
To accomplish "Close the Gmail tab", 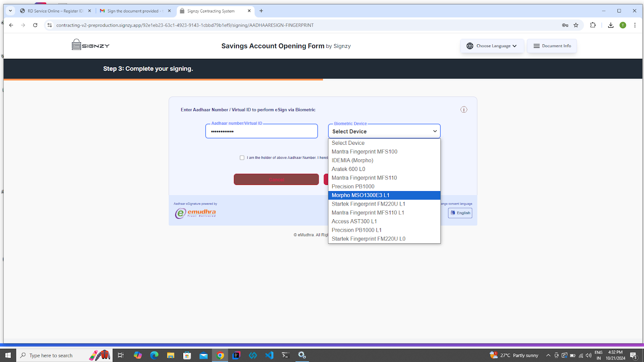I will pyautogui.click(x=169, y=11).
